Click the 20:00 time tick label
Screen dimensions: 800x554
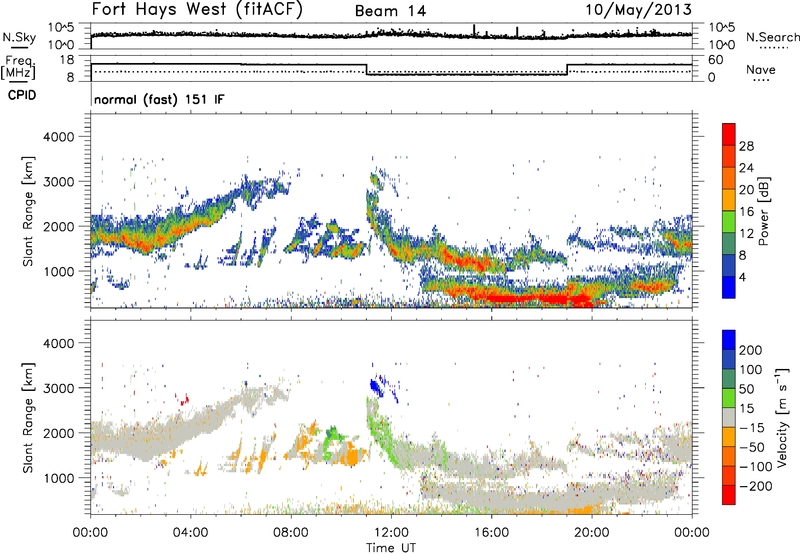pos(591,532)
